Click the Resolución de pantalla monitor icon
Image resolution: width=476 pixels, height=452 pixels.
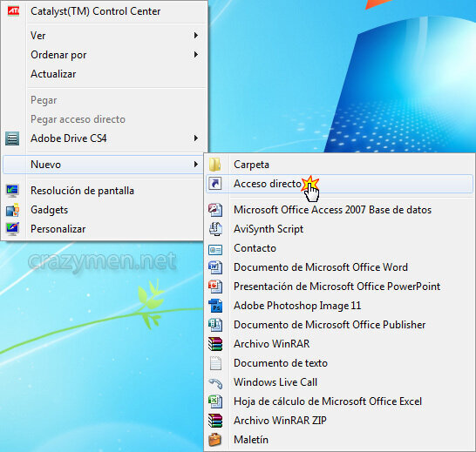point(12,191)
